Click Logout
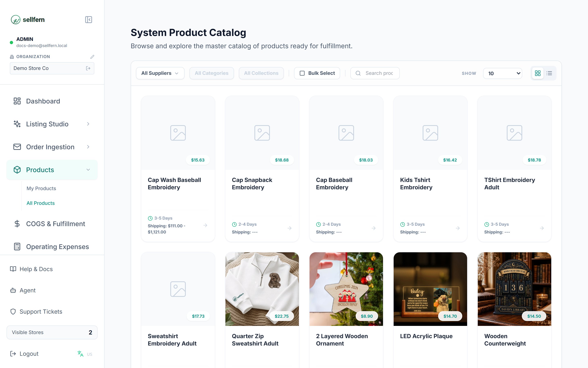Screen dimensions: 588x368 [x=24, y=354]
